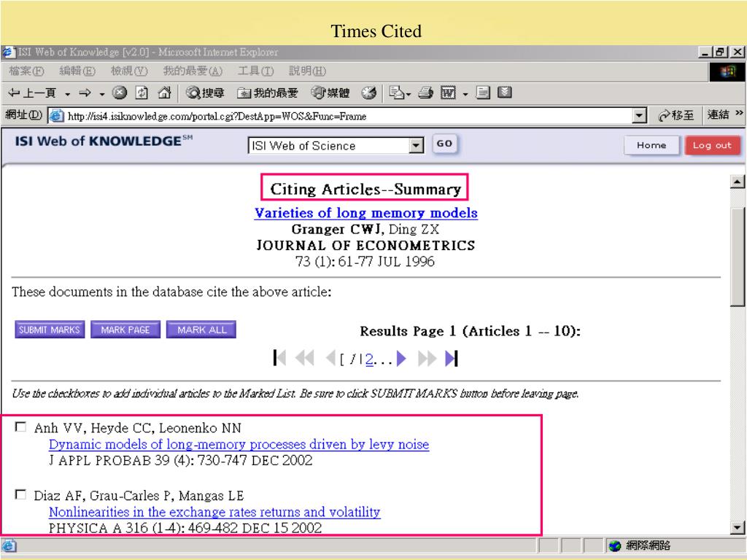Image resolution: width=747 pixels, height=560 pixels.
Task: Open the 搜尋 (Search) toolbar button
Action: pos(205,93)
